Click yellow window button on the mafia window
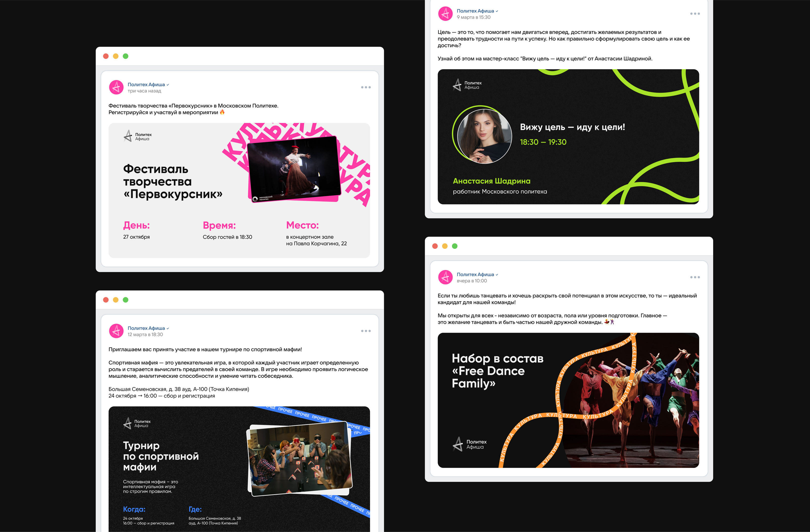This screenshot has width=810, height=532. point(116,300)
